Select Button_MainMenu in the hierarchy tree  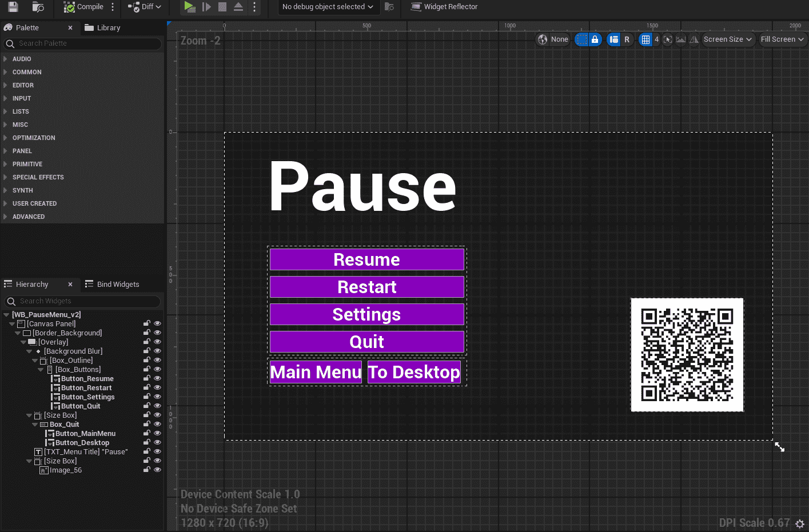85,433
